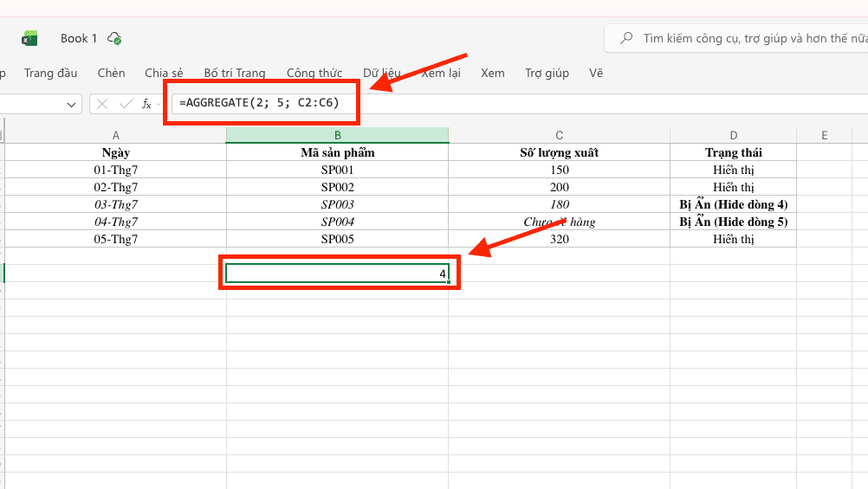The width and height of the screenshot is (868, 489).
Task: Select cell with quantity 150
Action: pyautogui.click(x=559, y=170)
